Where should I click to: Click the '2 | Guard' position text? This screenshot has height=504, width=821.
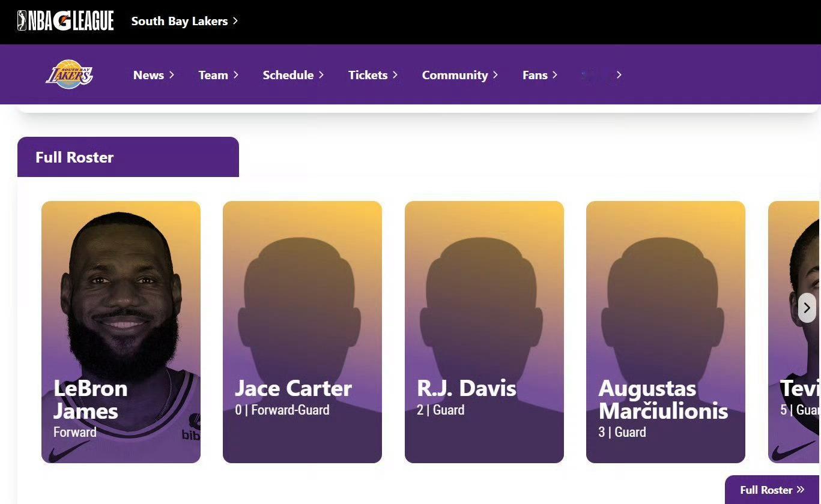pos(441,410)
